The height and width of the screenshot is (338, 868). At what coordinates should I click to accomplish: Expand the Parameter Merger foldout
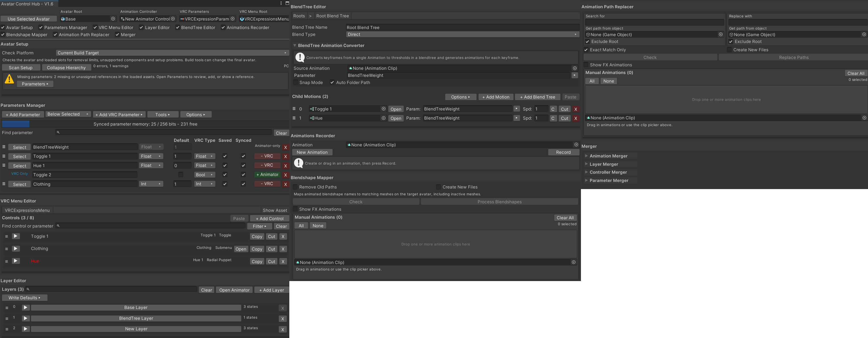pos(587,181)
